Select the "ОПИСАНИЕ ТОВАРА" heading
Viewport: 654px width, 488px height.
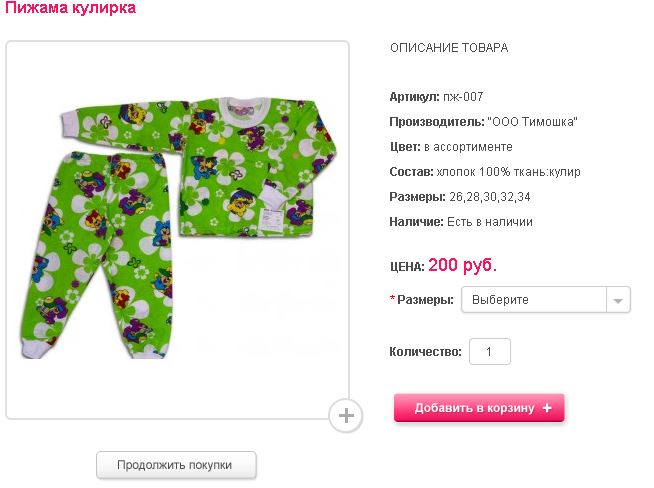449,48
